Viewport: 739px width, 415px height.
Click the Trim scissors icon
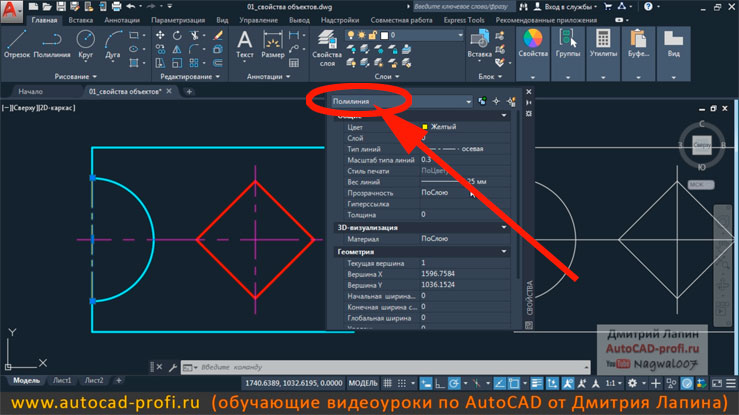[194, 35]
